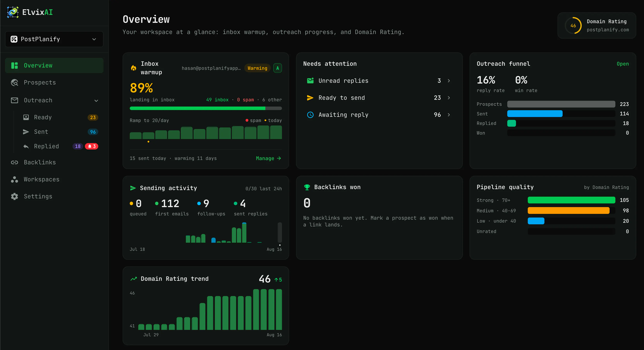The height and width of the screenshot is (350, 644).
Task: Click the Strong 70+ quality bar
Action: coord(571,200)
